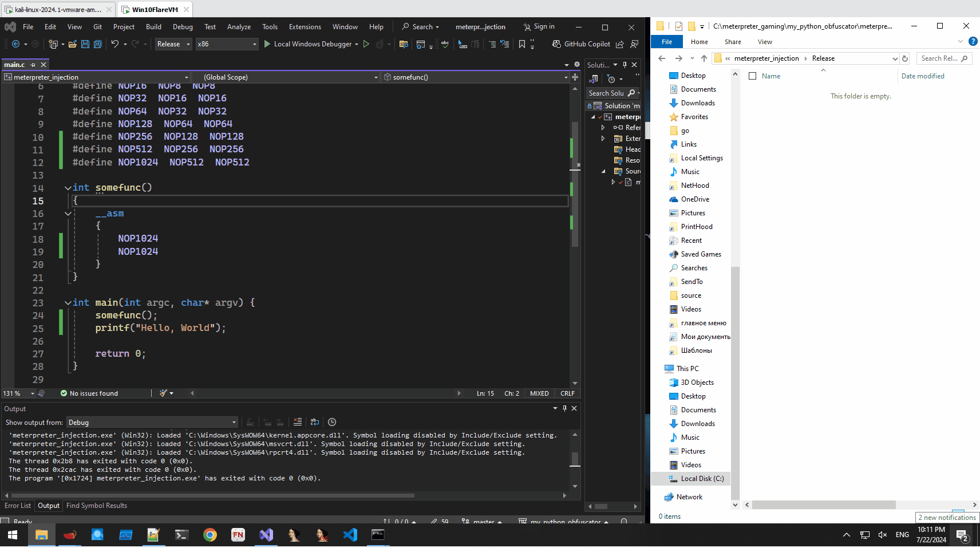Image resolution: width=980 pixels, height=548 pixels.
Task: Collapse the somefunc function fold arrow
Action: [68, 188]
